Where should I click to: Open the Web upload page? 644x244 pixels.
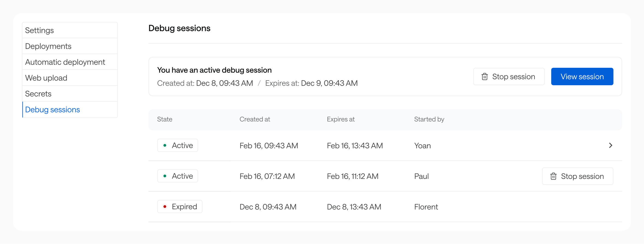70,78
